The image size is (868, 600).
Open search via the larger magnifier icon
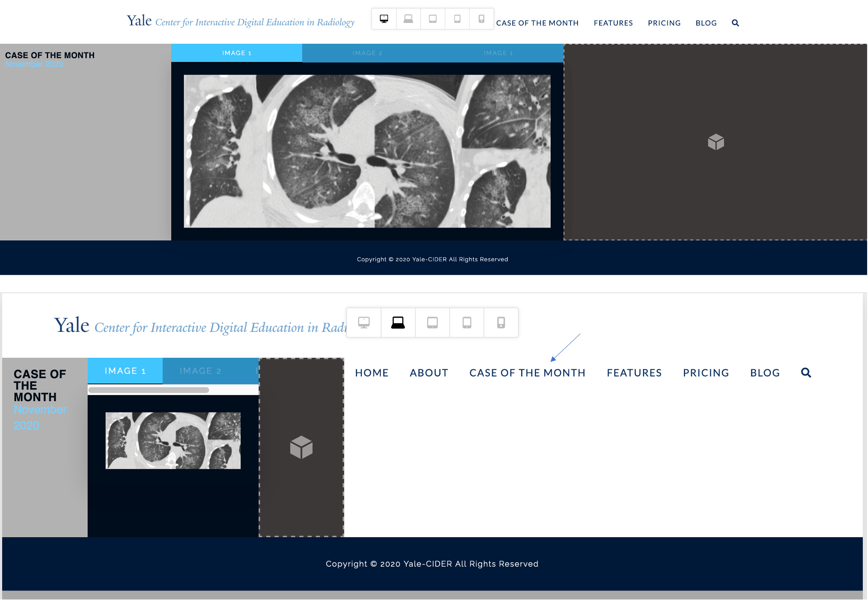pos(806,373)
